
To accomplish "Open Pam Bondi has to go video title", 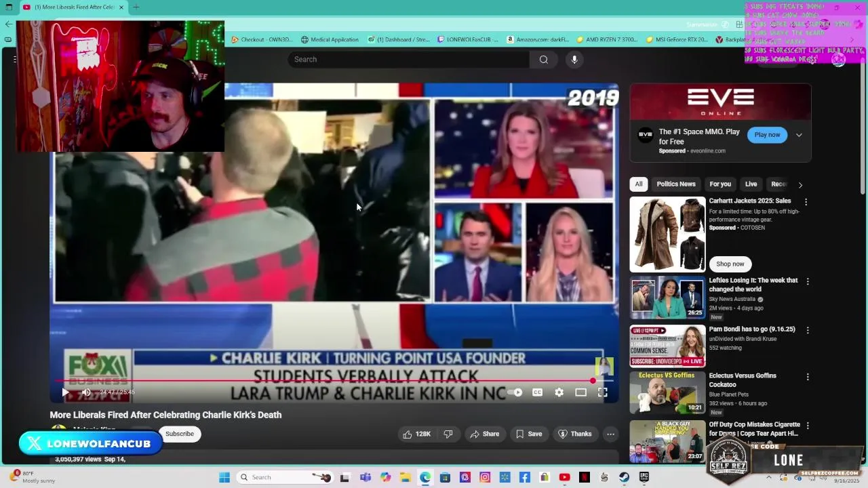I will (751, 329).
